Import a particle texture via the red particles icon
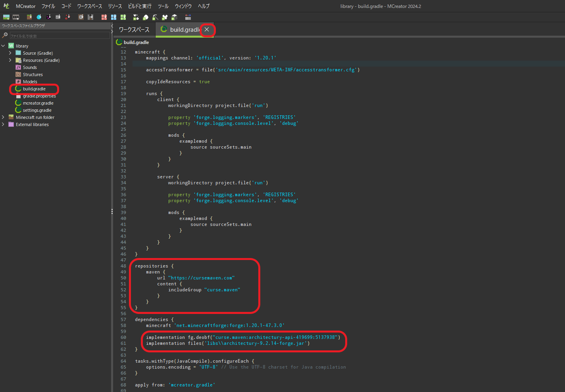Screen dimensions: 565x392 click(68, 17)
